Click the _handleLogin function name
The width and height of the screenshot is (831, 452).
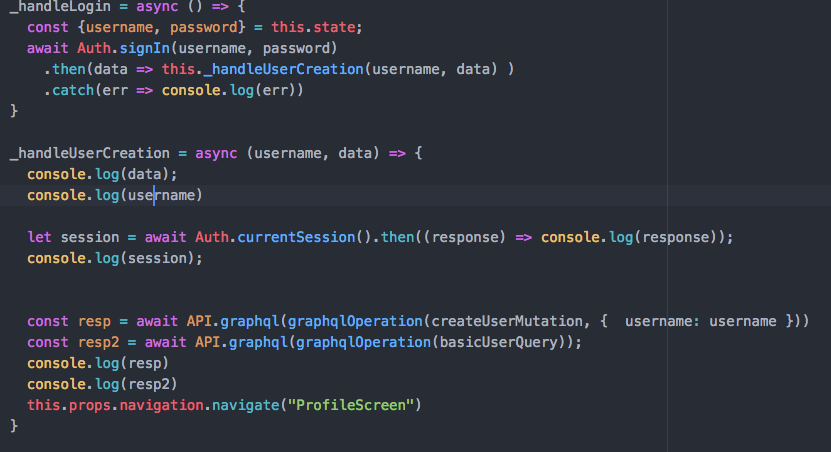60,6
